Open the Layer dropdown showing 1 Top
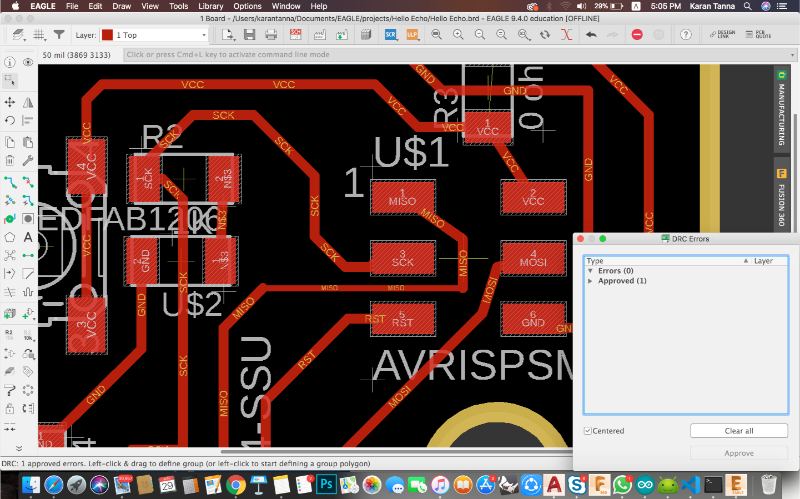The image size is (800, 499). point(154,35)
